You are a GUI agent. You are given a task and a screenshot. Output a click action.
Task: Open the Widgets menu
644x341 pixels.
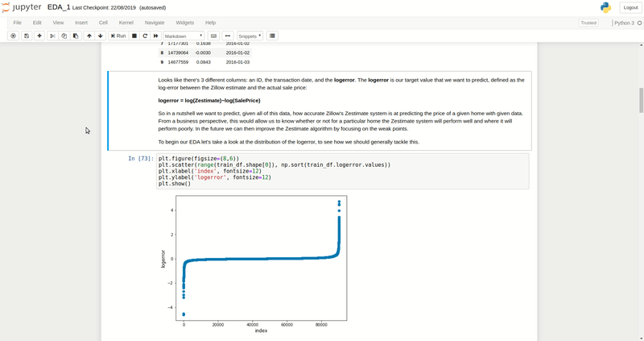[x=185, y=23]
